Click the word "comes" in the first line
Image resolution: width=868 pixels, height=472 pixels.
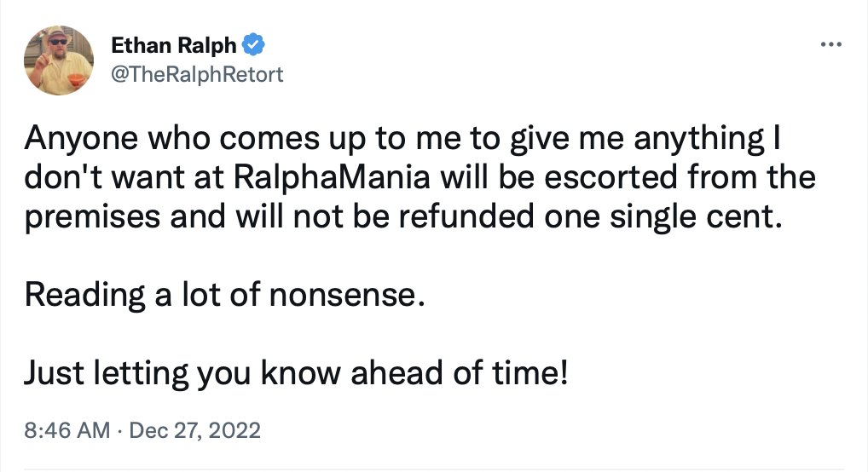click(269, 139)
